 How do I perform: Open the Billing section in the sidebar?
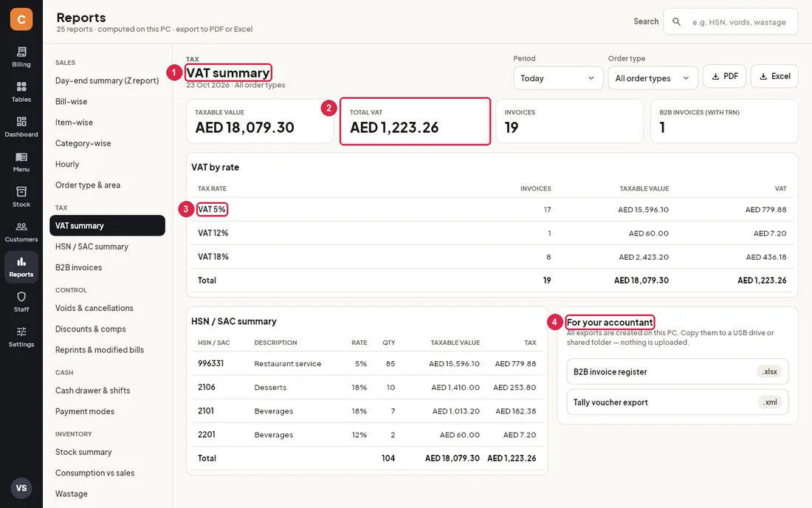tap(21, 57)
